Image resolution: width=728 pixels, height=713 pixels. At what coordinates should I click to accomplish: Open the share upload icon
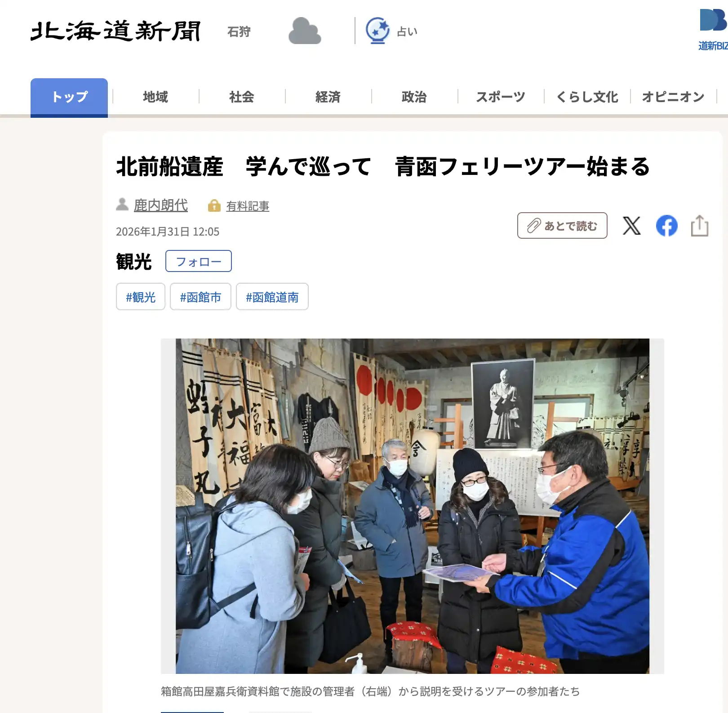pyautogui.click(x=700, y=226)
